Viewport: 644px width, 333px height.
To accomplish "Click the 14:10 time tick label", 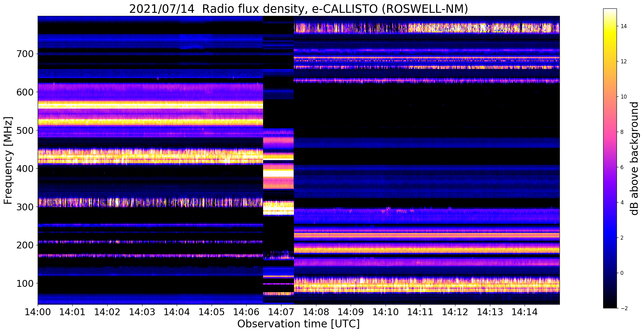I will (386, 312).
